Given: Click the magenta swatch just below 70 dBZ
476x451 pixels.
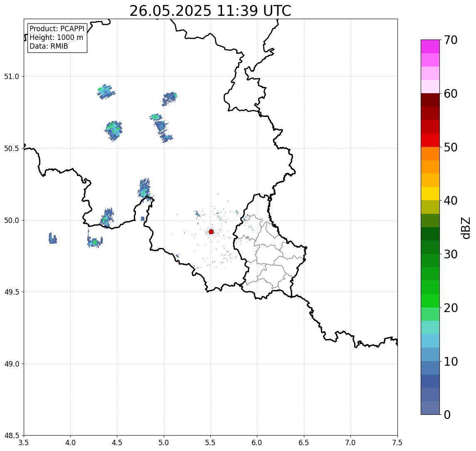Looking at the screenshot, I should click(x=430, y=47).
